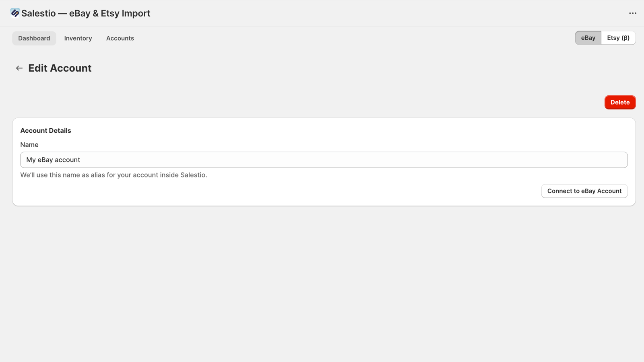Click the alias helper text below the Name field
The height and width of the screenshot is (362, 644).
(x=114, y=175)
